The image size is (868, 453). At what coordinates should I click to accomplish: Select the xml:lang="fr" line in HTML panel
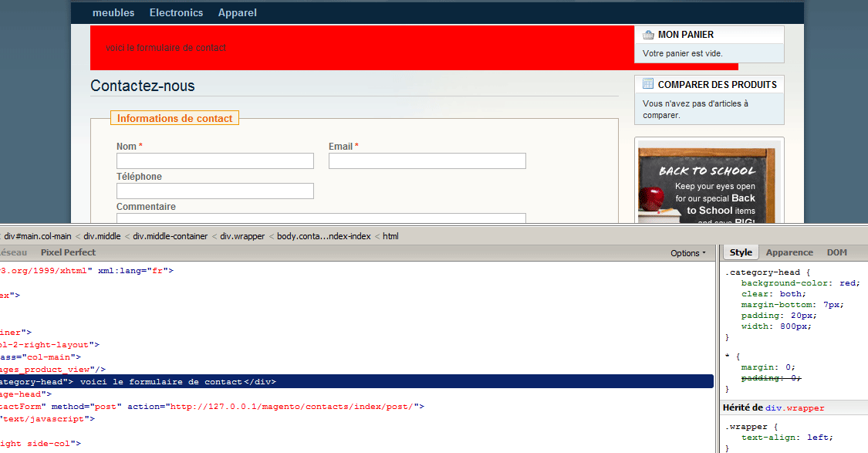pyautogui.click(x=87, y=271)
